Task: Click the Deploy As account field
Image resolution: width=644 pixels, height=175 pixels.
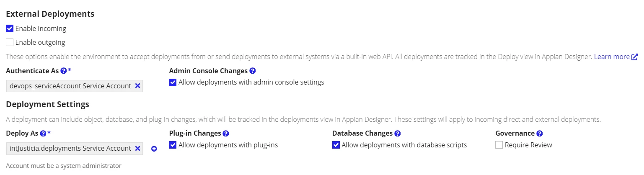Action: [x=75, y=148]
